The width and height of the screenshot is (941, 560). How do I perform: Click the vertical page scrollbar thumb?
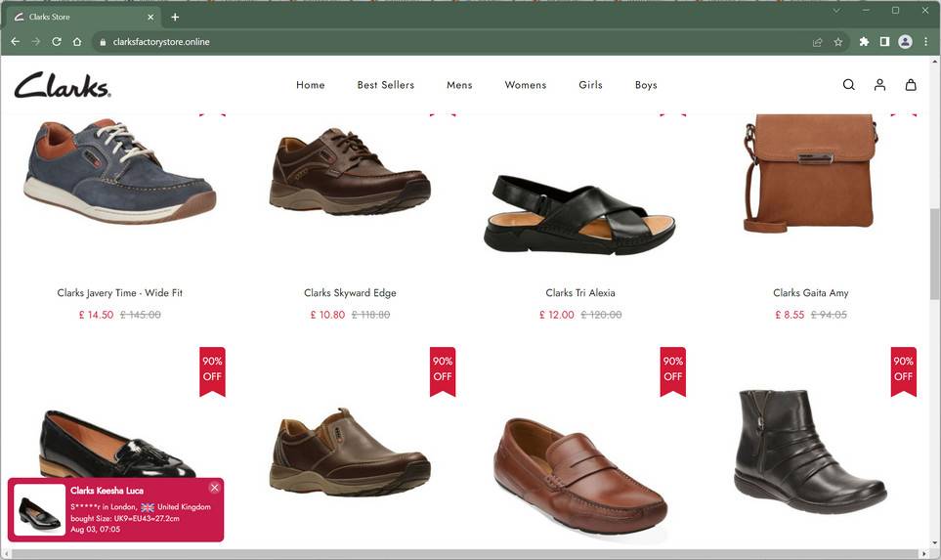934,253
